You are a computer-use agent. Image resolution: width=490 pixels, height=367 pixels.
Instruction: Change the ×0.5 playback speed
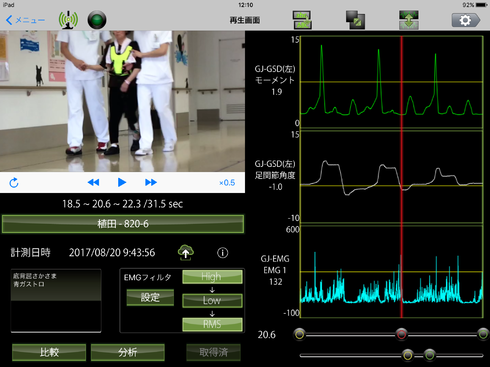[227, 183]
